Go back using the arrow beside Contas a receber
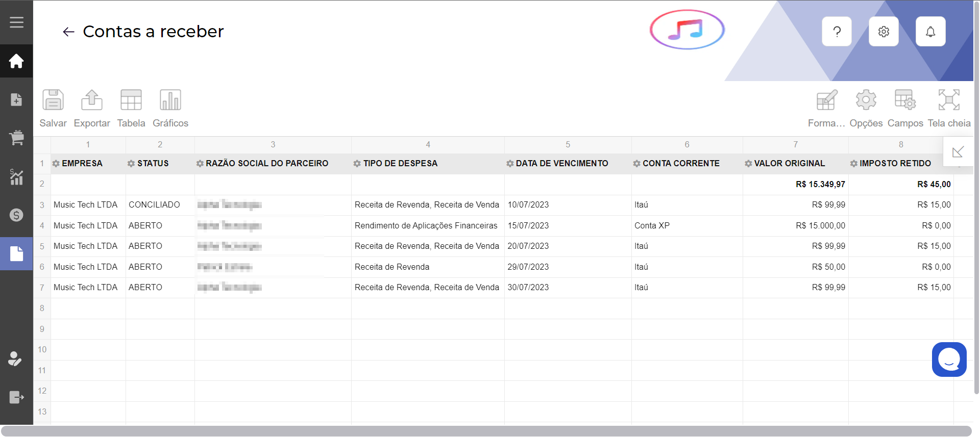The width and height of the screenshot is (980, 437). (68, 32)
